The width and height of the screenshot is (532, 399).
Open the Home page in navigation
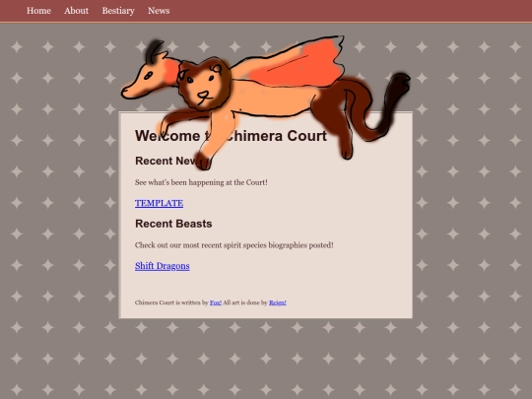38,11
